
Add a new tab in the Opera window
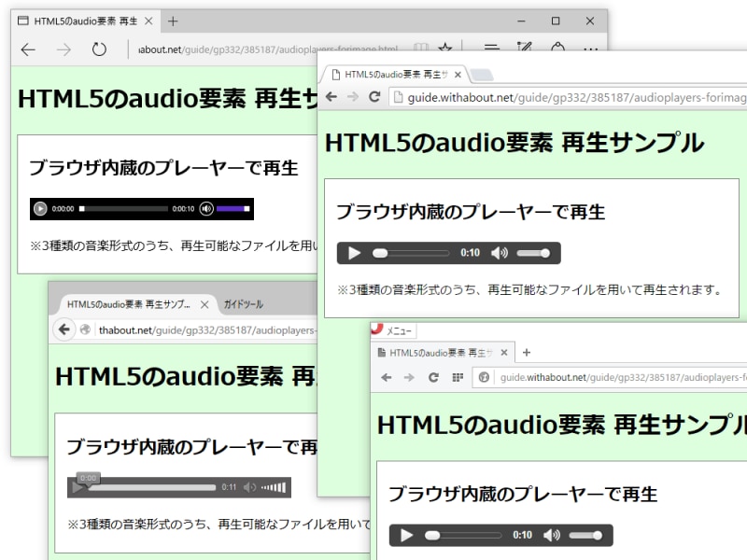click(527, 353)
